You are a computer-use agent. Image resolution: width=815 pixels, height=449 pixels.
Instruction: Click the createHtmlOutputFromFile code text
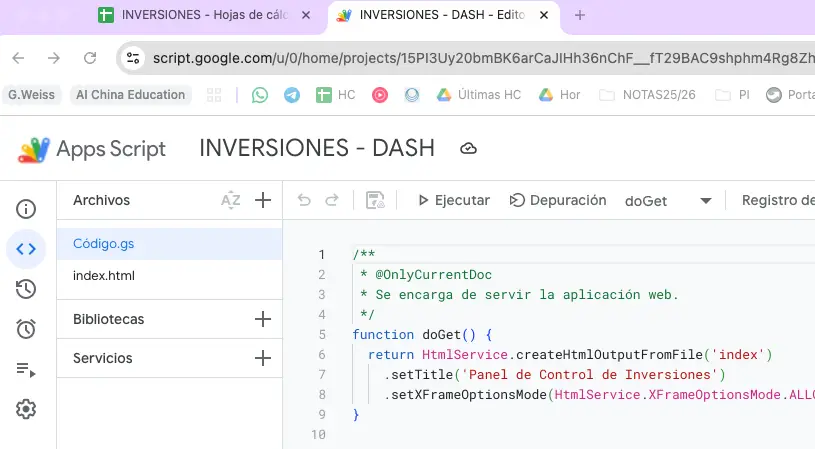pyautogui.click(x=609, y=355)
